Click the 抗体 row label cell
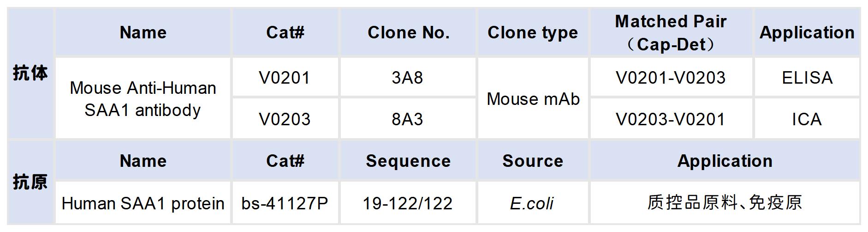Screen dimensions: 868x232 click(x=30, y=73)
